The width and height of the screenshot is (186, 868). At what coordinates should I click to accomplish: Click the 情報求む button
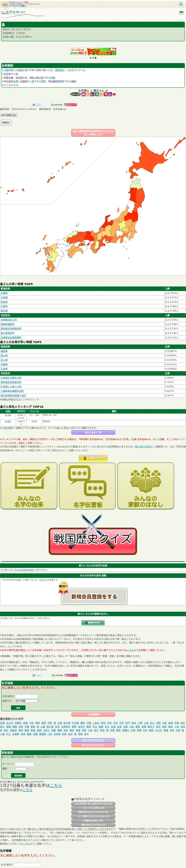[6, 123]
